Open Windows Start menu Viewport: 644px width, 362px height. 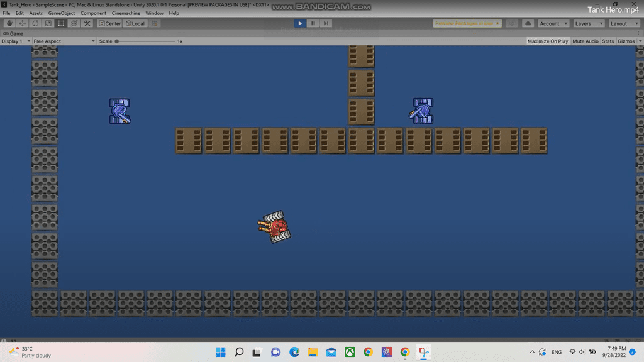pyautogui.click(x=221, y=352)
